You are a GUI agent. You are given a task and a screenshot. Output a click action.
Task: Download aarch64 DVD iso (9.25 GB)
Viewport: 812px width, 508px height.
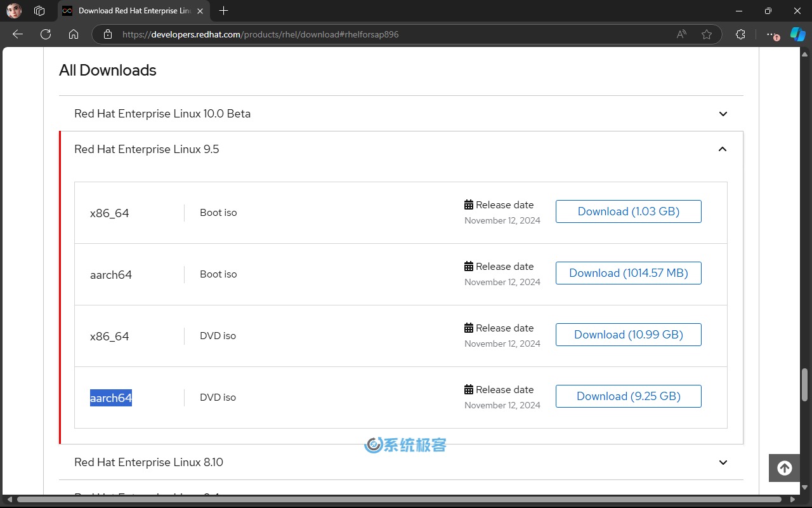coord(629,396)
